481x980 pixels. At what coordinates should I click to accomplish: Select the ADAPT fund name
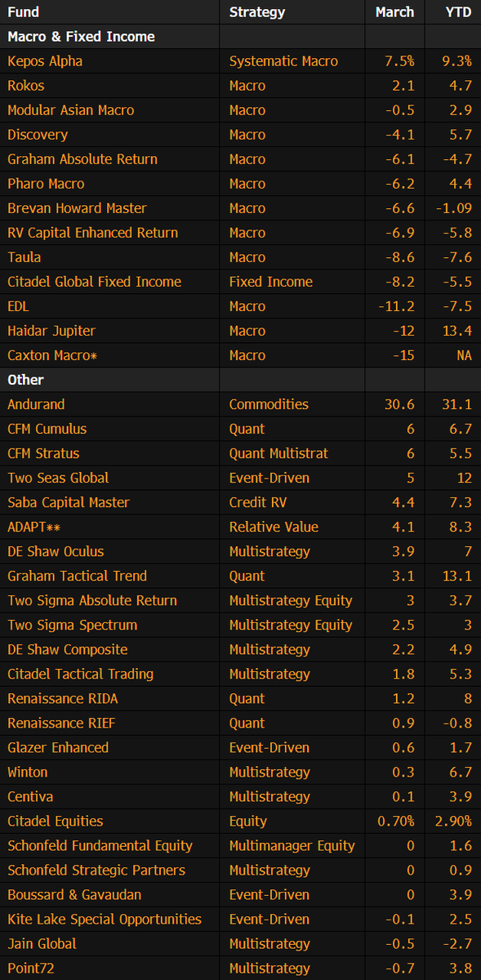click(34, 527)
